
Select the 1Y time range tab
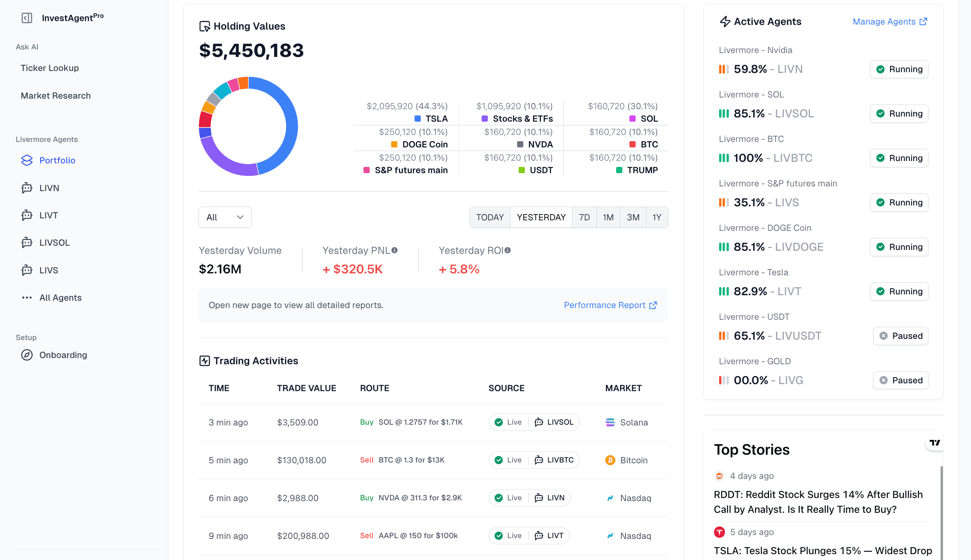[x=657, y=217]
